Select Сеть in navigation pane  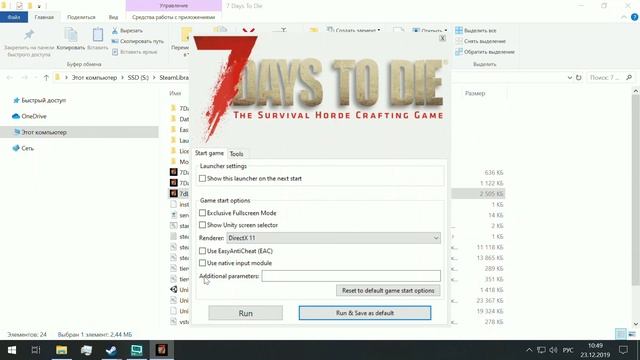[x=27, y=148]
